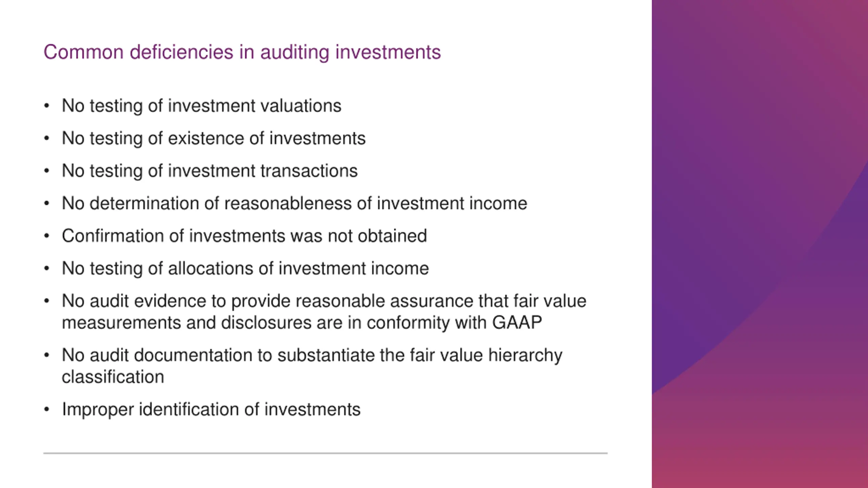Select 'Improper identification of investments' text
This screenshot has height=488, width=868.
click(211, 409)
